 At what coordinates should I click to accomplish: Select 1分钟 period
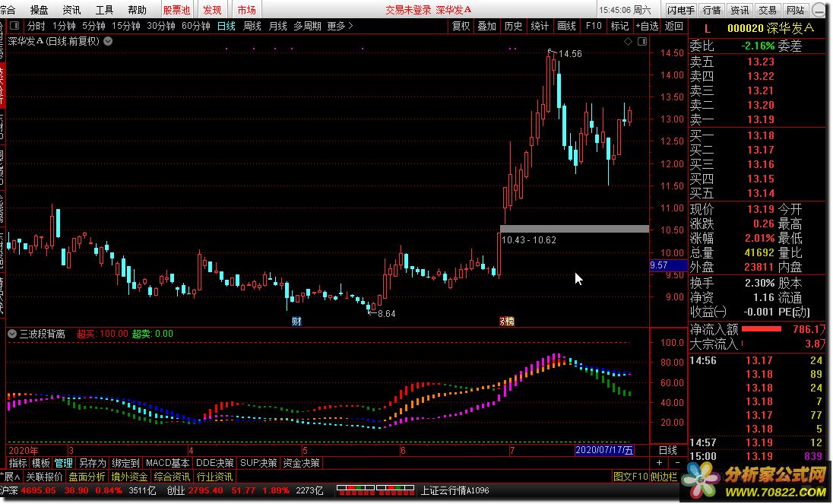click(x=64, y=26)
